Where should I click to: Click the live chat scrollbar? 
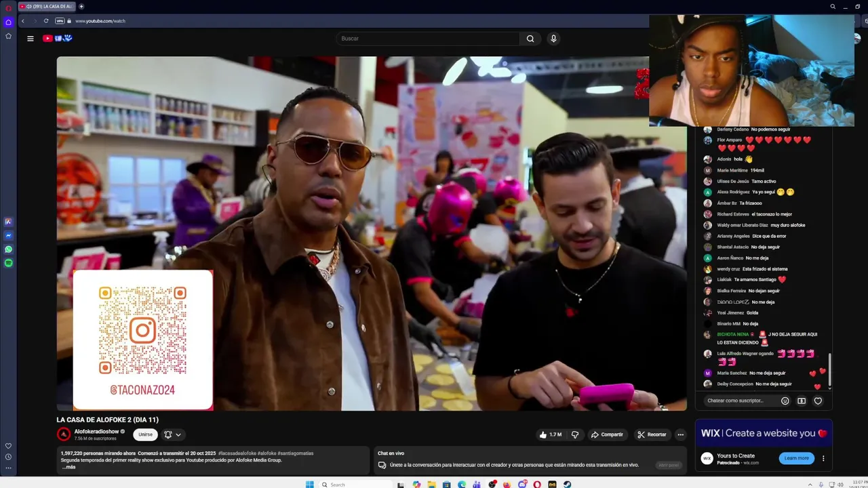pos(829,369)
